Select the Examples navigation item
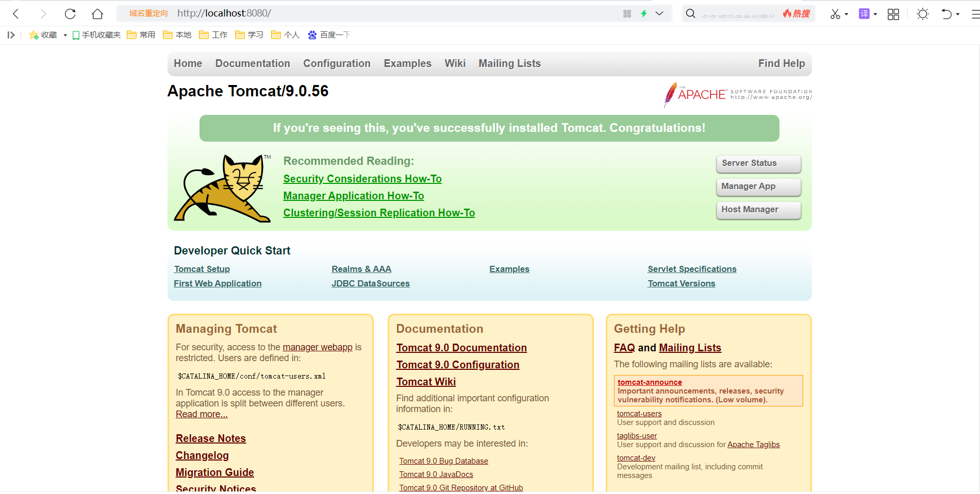The image size is (980, 494). [x=407, y=63]
